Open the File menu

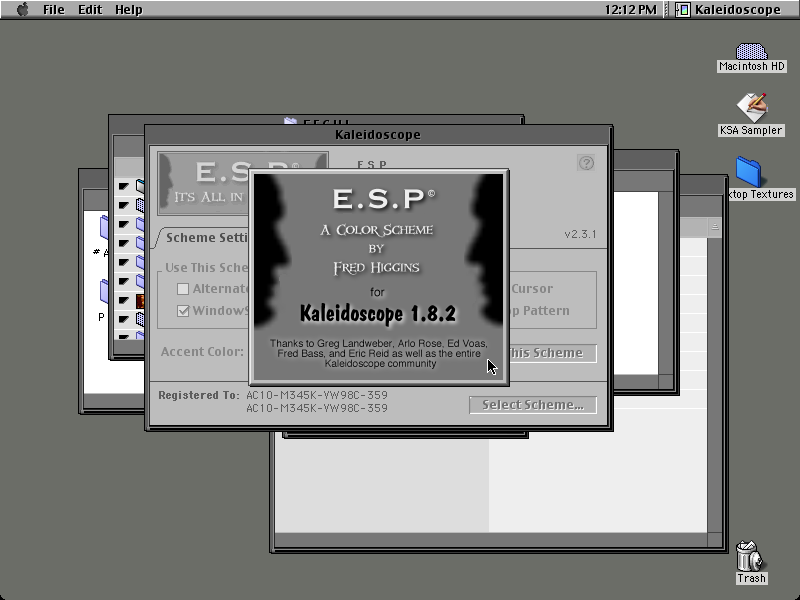coord(54,10)
